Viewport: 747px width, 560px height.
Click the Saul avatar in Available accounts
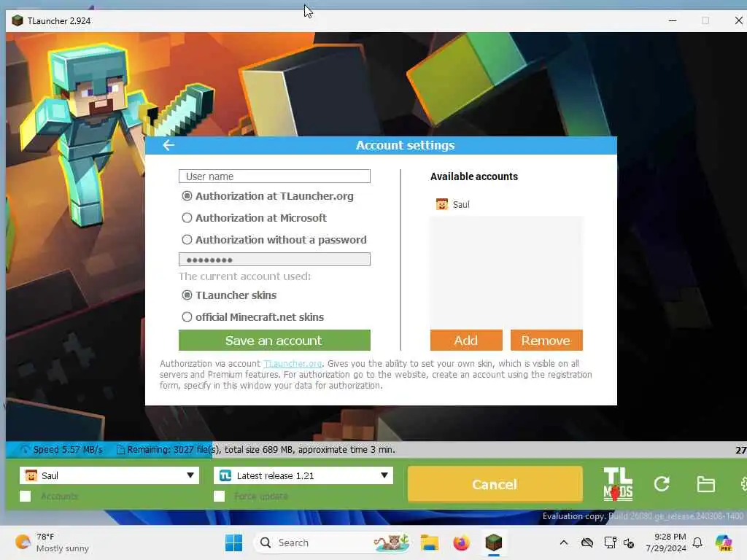[x=441, y=204]
